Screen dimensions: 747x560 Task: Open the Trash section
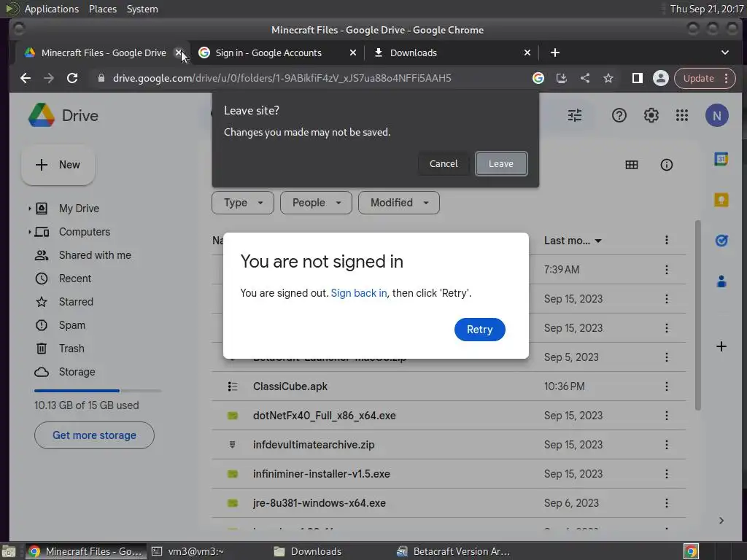[x=71, y=349]
